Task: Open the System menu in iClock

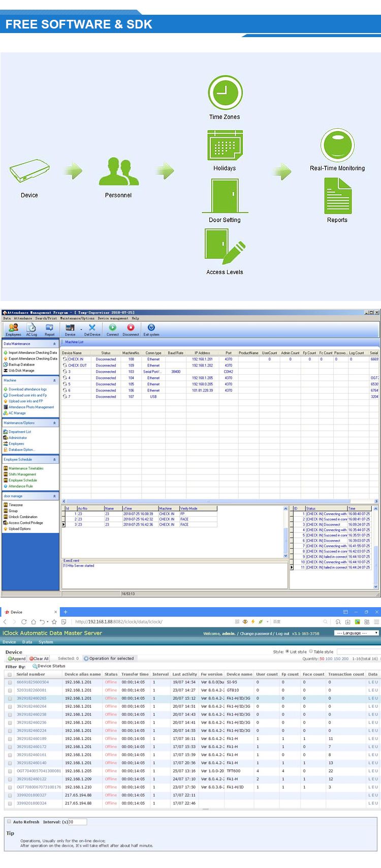Action: tap(46, 642)
